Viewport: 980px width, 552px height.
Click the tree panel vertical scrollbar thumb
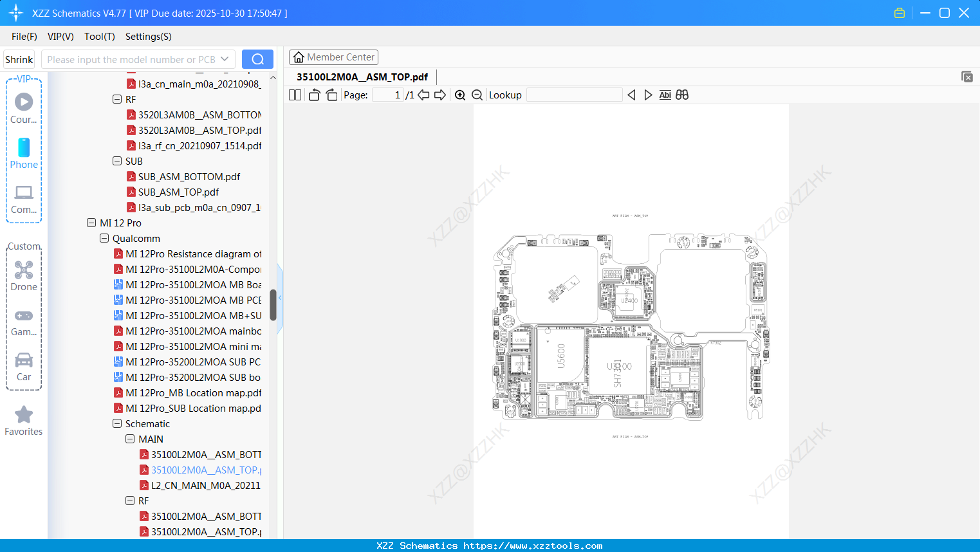273,305
